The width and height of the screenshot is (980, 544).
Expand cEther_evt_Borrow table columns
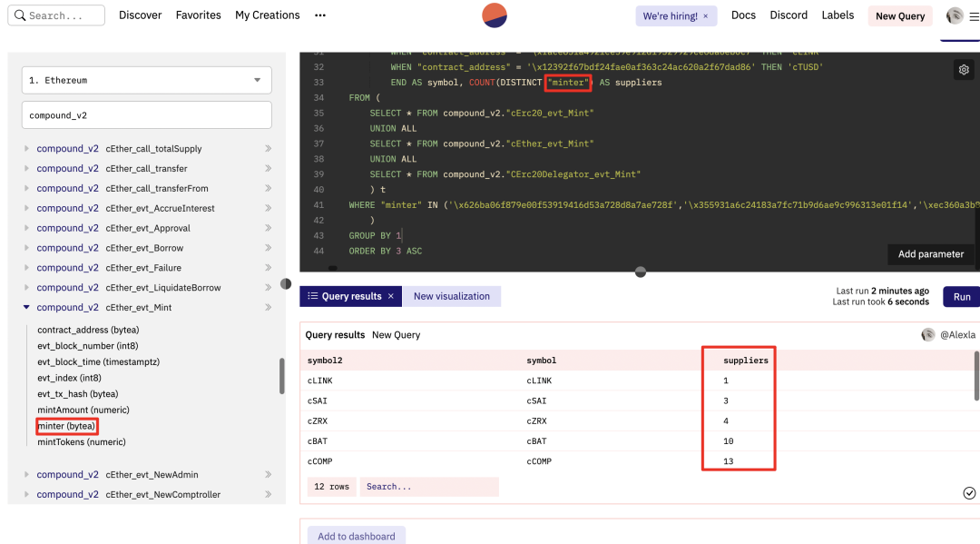26,248
